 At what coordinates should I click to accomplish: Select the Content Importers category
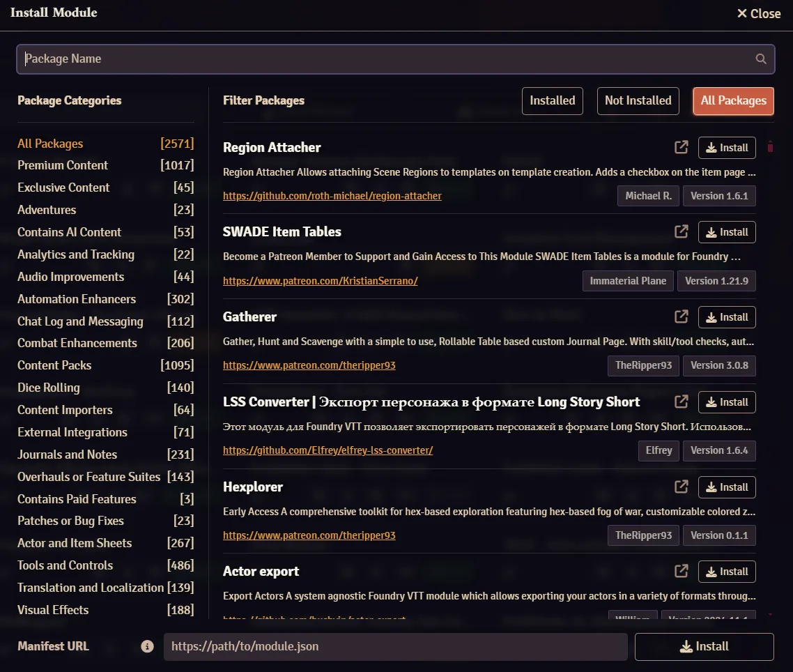coord(106,410)
